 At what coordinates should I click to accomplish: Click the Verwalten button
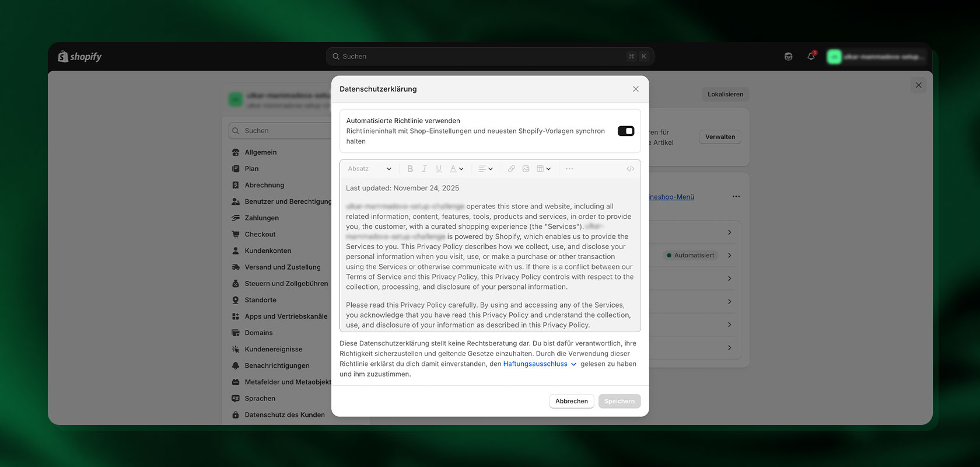[720, 137]
